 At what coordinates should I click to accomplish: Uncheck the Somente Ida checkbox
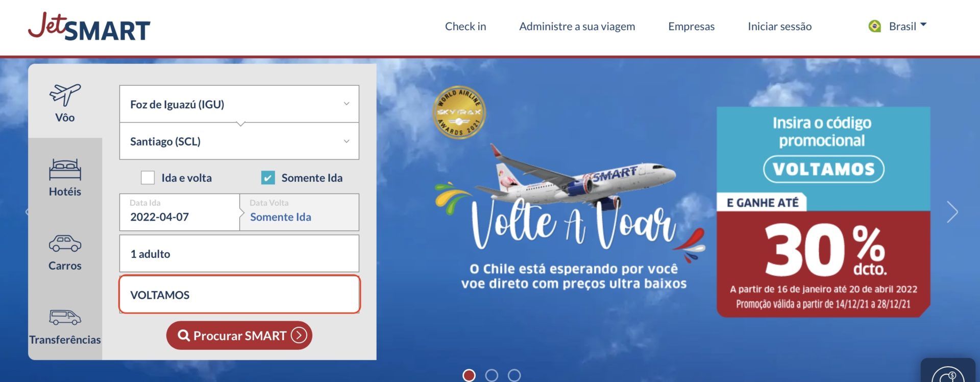(x=268, y=178)
